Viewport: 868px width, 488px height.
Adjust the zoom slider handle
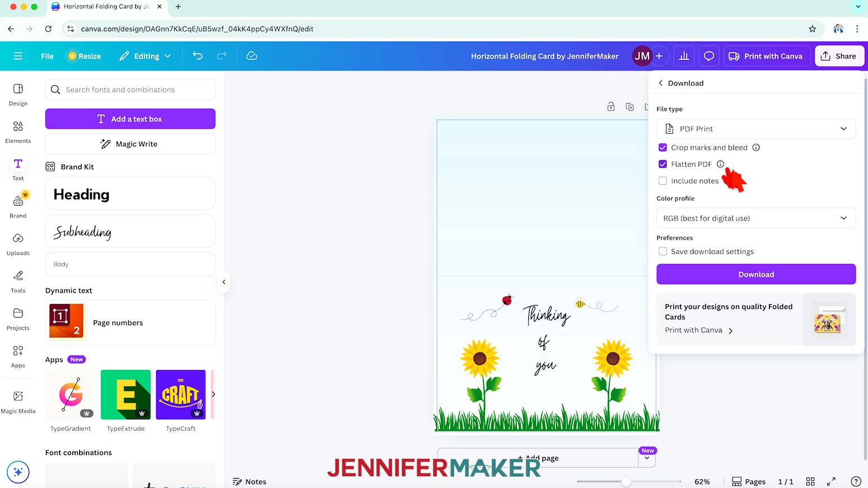pyautogui.click(x=626, y=481)
